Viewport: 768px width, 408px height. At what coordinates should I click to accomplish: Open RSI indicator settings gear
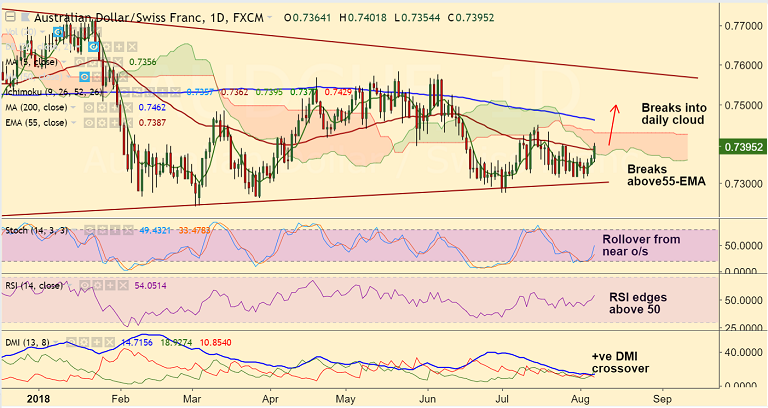coord(97,285)
